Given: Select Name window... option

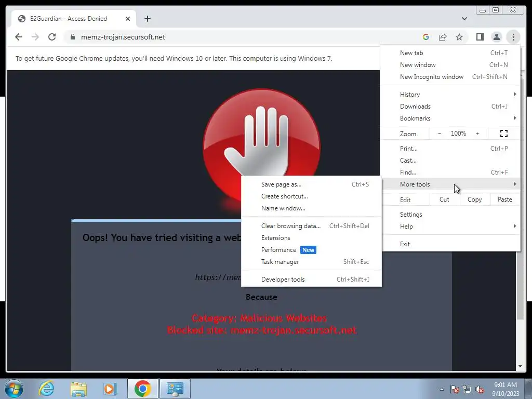Looking at the screenshot, I should [x=312, y=208].
